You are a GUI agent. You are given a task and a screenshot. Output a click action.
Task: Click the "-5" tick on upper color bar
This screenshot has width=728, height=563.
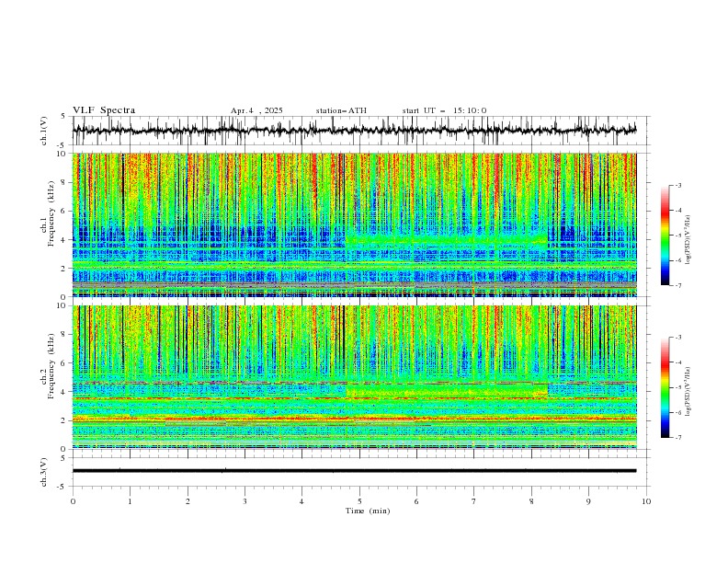tap(678, 236)
